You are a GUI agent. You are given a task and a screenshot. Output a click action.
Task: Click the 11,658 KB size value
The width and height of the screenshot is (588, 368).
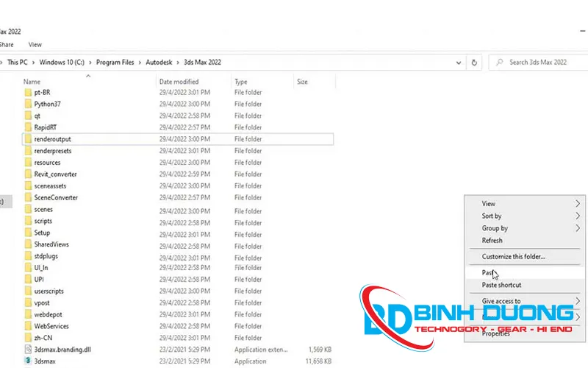click(x=318, y=361)
